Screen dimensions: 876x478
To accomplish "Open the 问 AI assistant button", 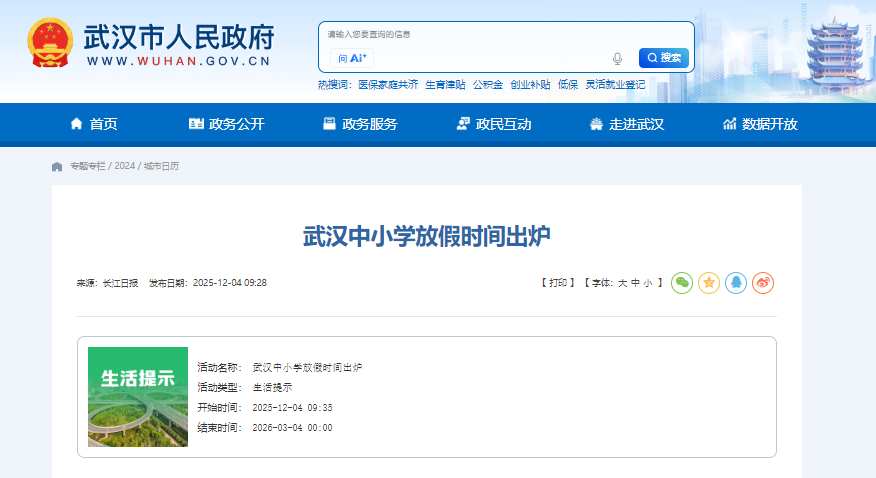I will pyautogui.click(x=352, y=58).
